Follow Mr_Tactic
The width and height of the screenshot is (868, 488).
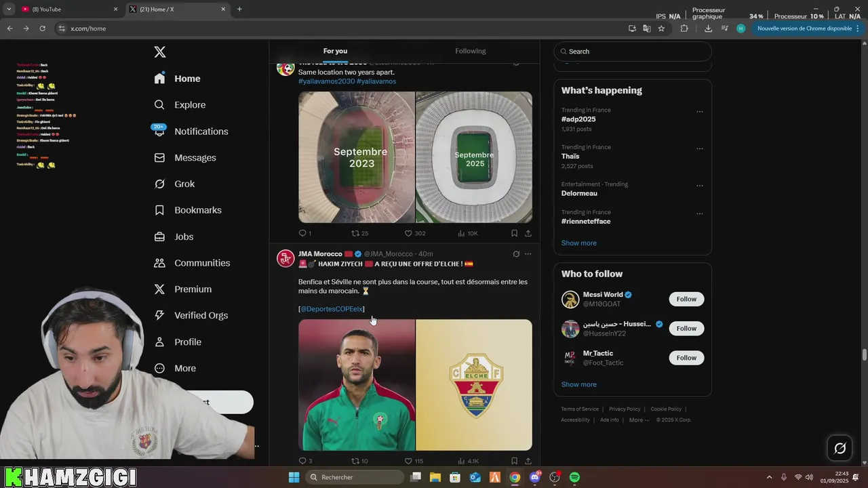point(686,358)
